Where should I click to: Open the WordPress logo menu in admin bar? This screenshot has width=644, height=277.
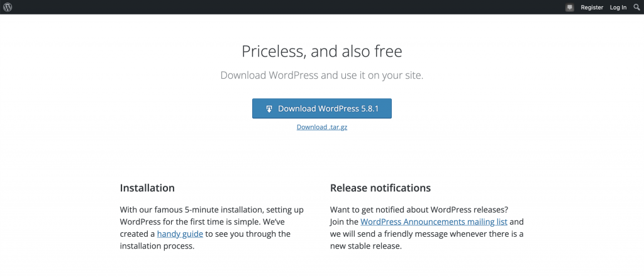pyautogui.click(x=8, y=7)
